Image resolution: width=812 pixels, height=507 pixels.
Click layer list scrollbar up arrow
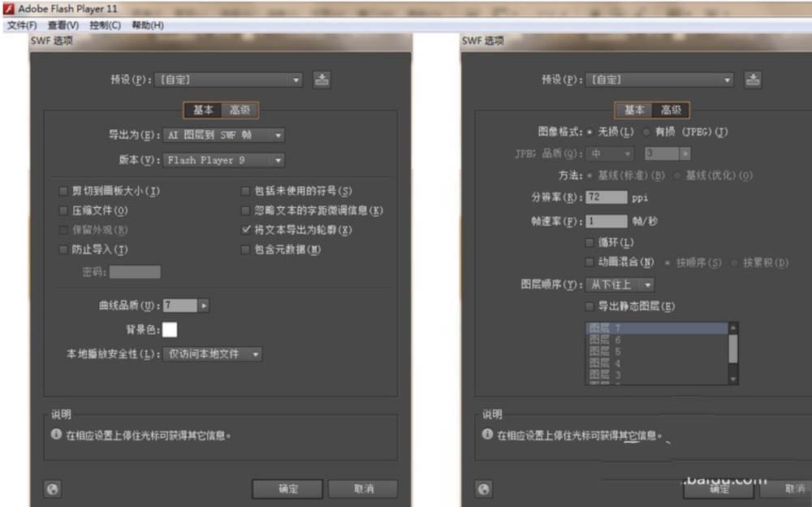732,327
